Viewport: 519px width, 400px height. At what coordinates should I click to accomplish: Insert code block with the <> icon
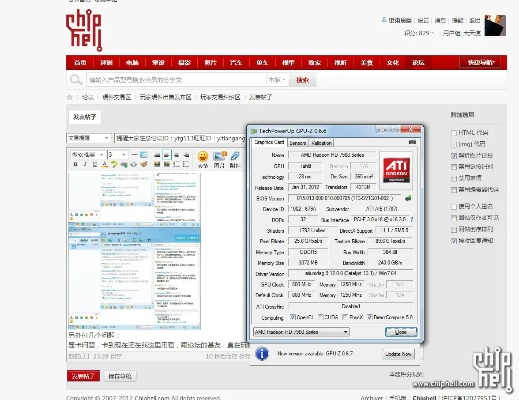tap(134, 164)
